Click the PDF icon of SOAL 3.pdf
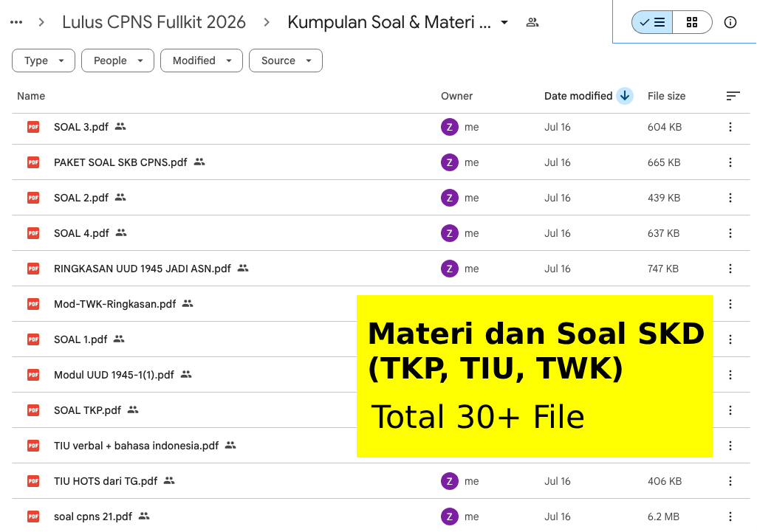Screen dimensions: 757x532 click(33, 128)
